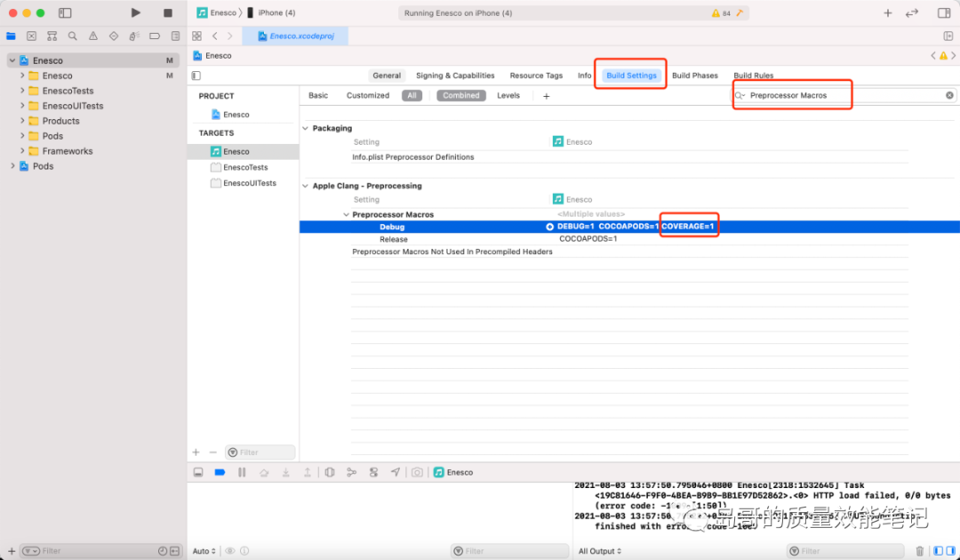Screen dimensions: 960x560
Task: Switch to Signing & Capabilities tab
Action: [455, 76]
